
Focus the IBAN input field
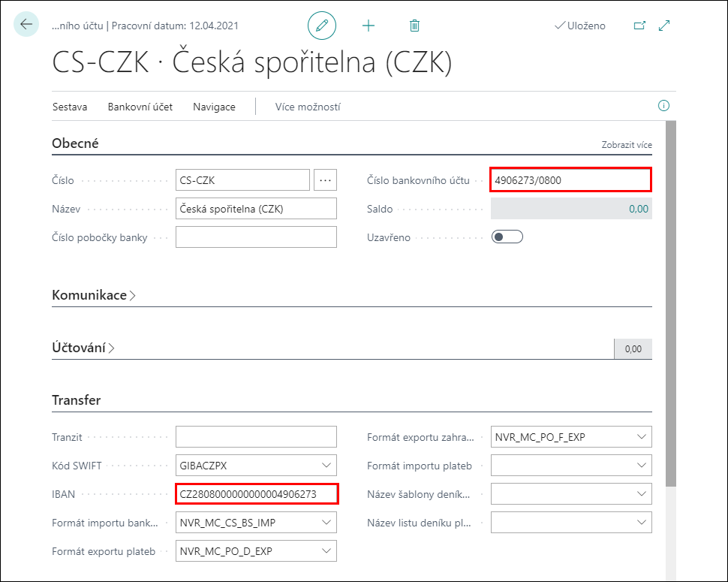click(257, 493)
